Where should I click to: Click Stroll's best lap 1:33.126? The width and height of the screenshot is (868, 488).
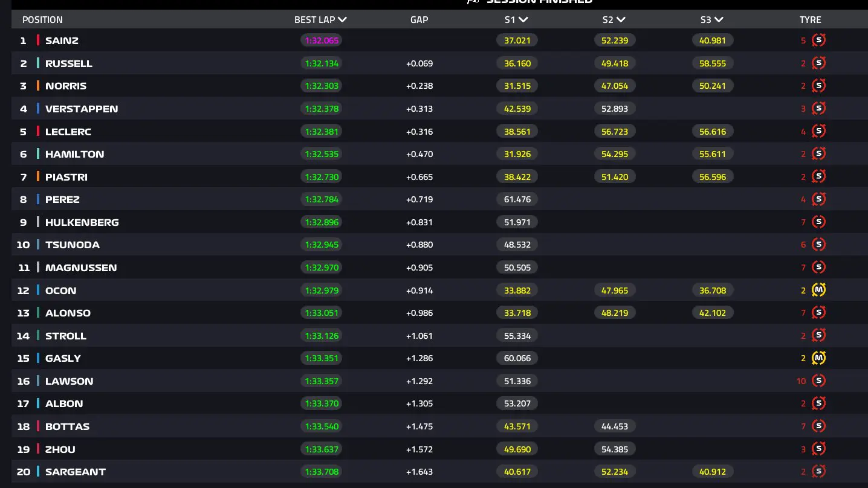[322, 336]
